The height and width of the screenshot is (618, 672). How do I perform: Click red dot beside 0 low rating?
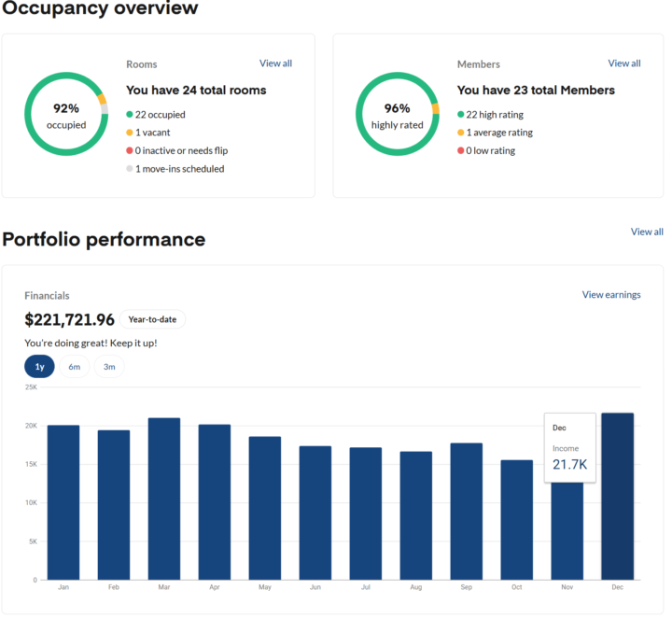[461, 150]
